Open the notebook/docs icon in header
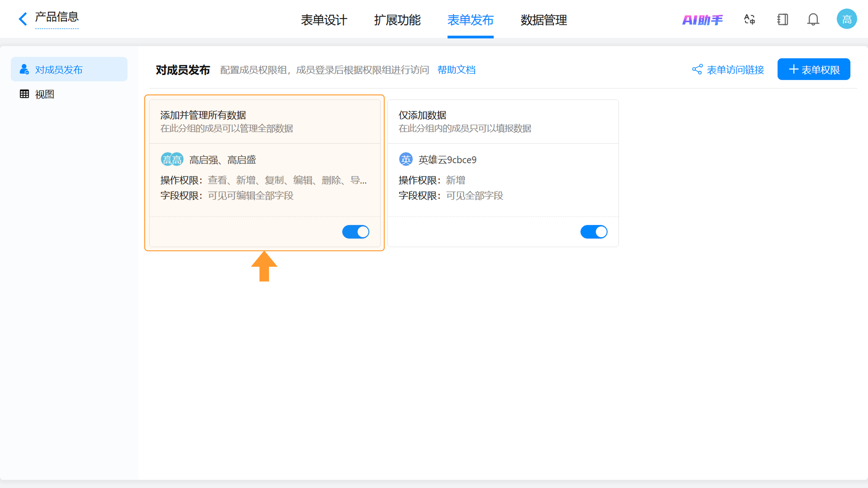Viewport: 868px width, 488px height. coord(782,19)
